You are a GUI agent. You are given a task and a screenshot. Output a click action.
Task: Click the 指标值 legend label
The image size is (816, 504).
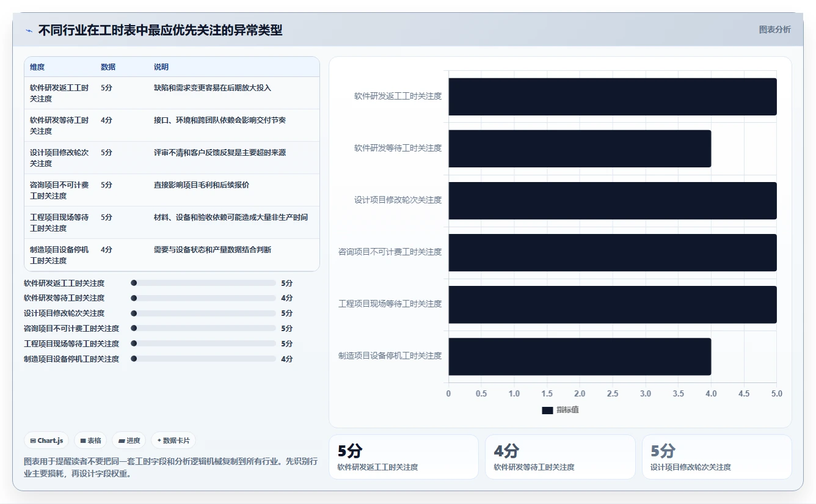coord(567,410)
